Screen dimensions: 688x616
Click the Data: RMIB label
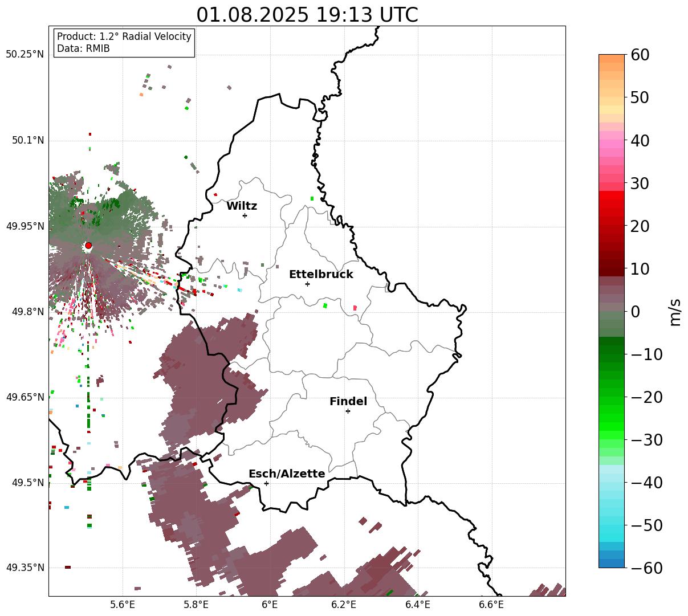pyautogui.click(x=83, y=48)
